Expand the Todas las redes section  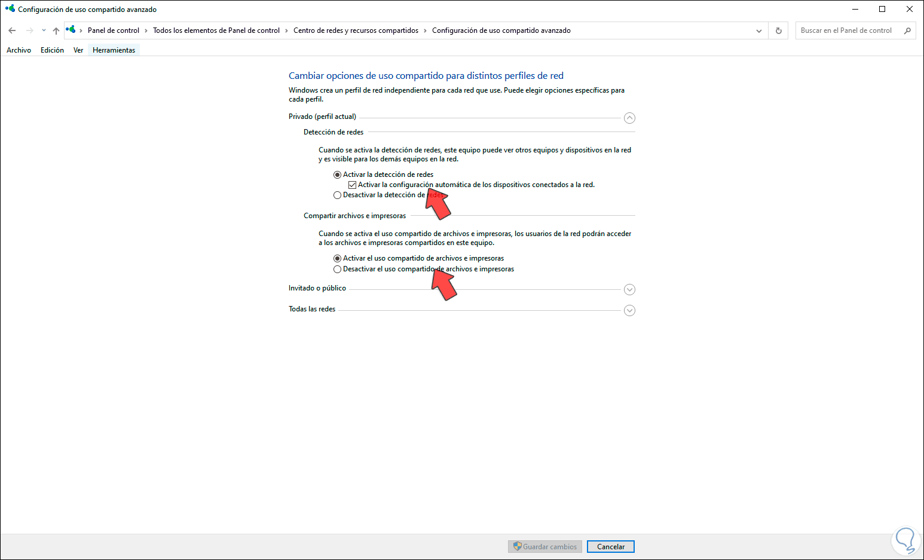[x=629, y=310]
